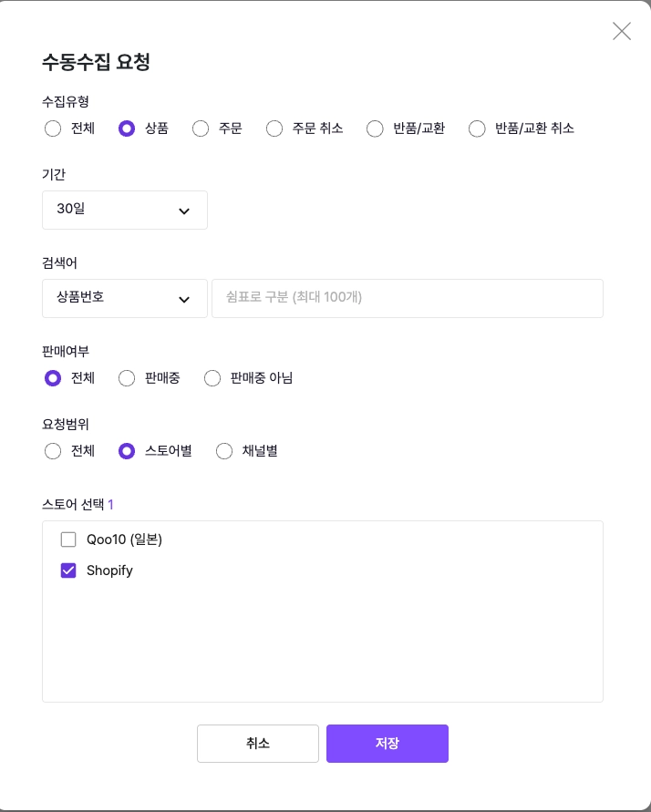Choose 주문 취소 collection type
The width and height of the screenshot is (651, 812).
pyautogui.click(x=274, y=128)
